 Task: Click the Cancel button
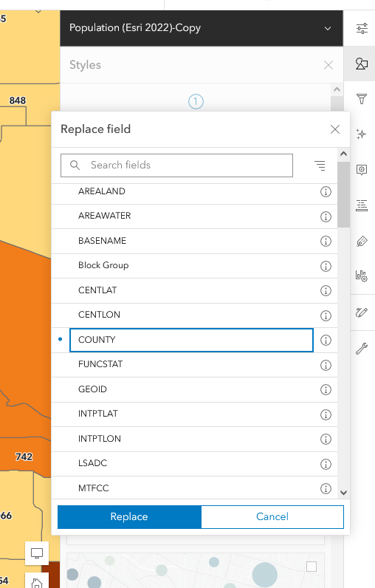pos(272,517)
